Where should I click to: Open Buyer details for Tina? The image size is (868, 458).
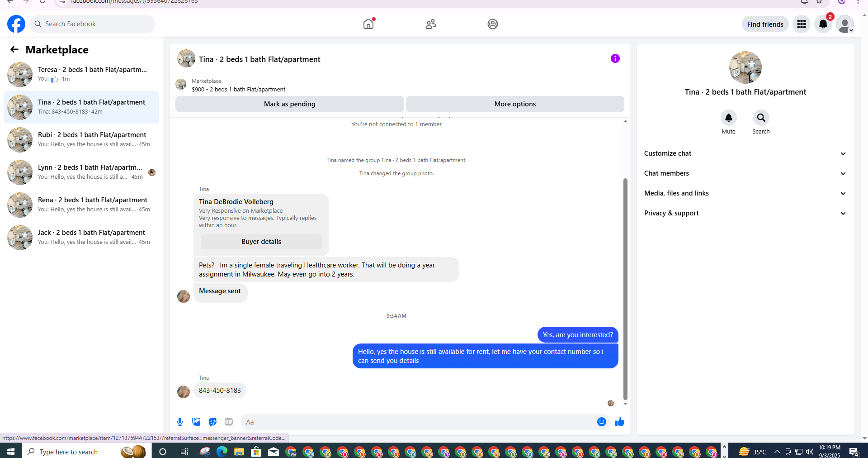tap(261, 242)
